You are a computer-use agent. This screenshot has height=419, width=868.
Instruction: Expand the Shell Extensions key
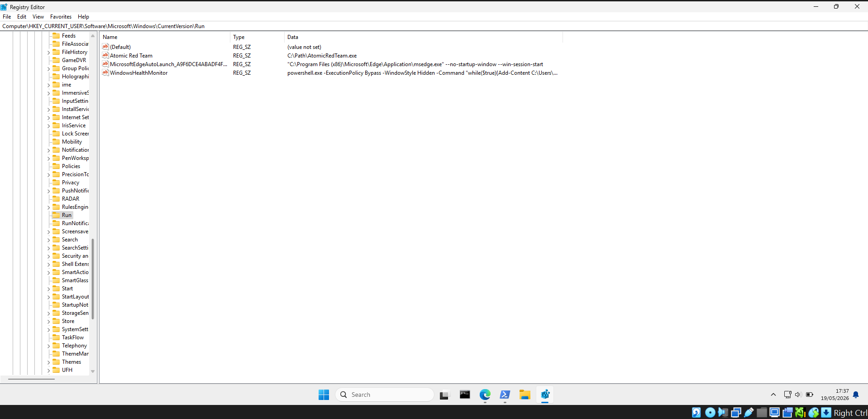(x=49, y=265)
